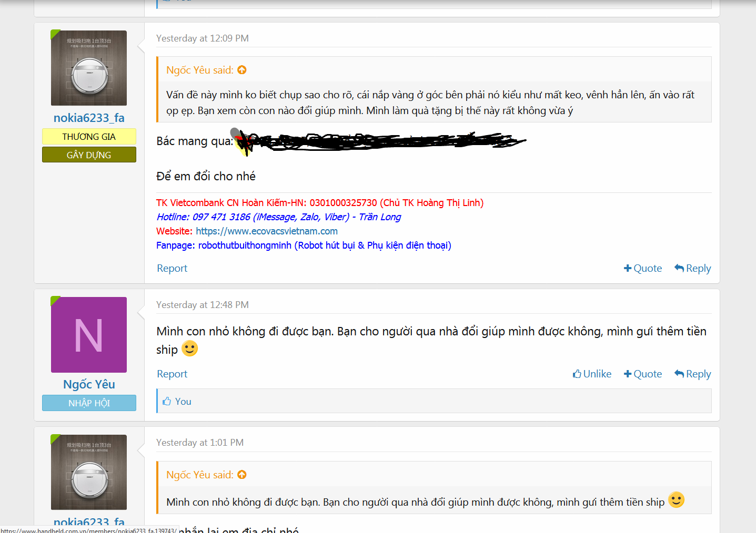Reply to the 12:09 PM post
The width and height of the screenshot is (756, 533).
point(692,268)
